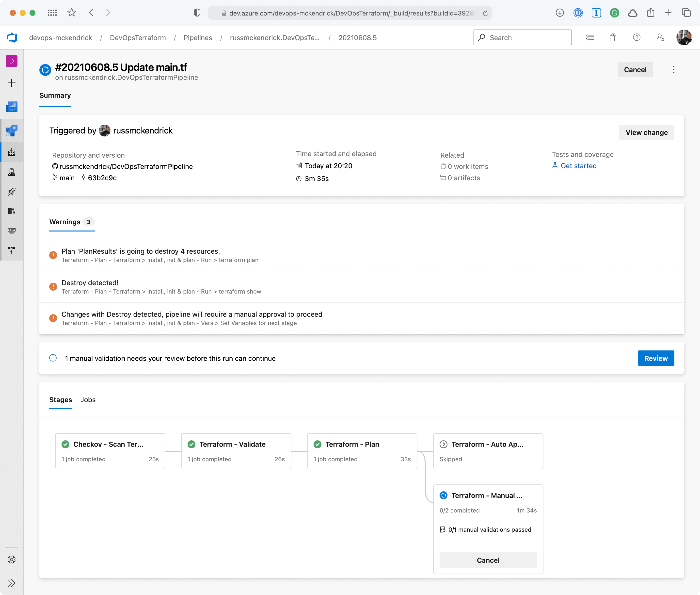The width and height of the screenshot is (700, 595).
Task: Expand the sidebar with double chevron
Action: pos(12,583)
